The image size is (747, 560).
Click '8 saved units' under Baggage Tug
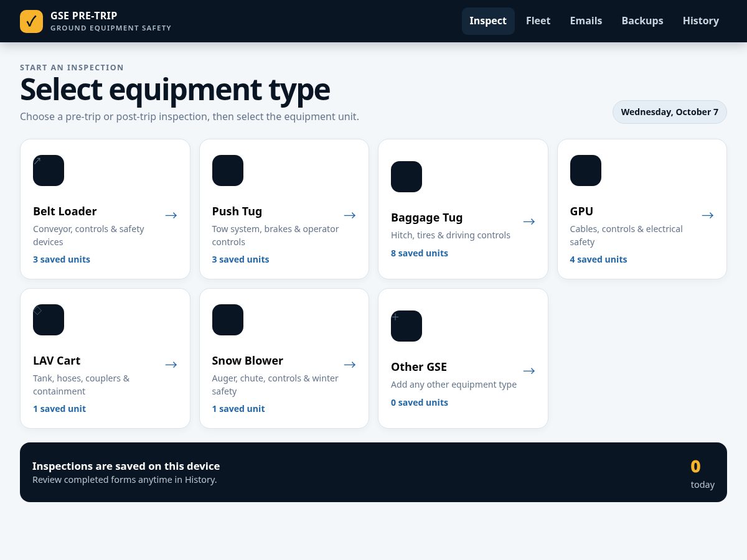(420, 253)
